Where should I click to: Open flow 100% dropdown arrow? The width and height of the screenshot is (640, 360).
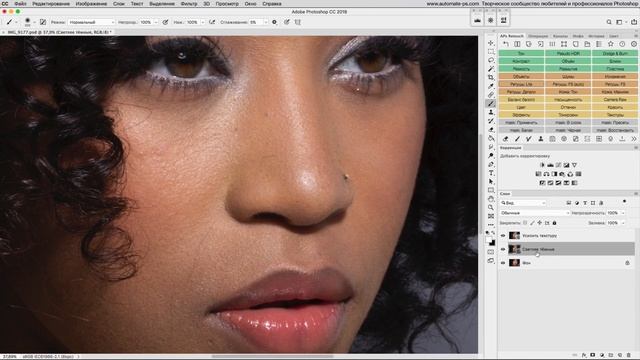click(202, 22)
